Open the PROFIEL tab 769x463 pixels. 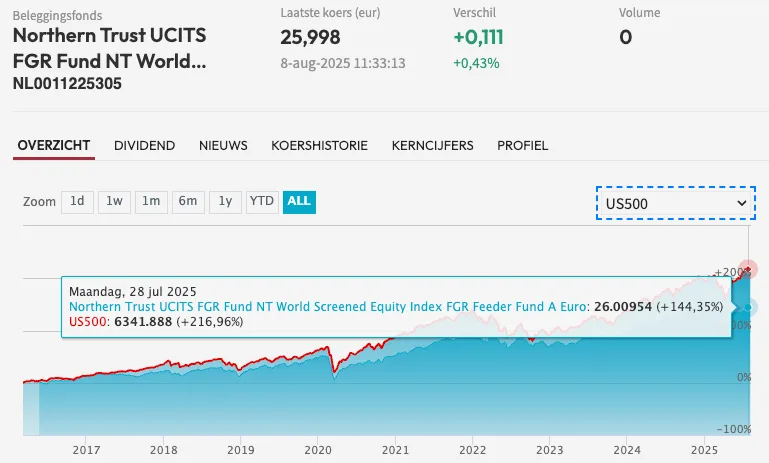(523, 146)
